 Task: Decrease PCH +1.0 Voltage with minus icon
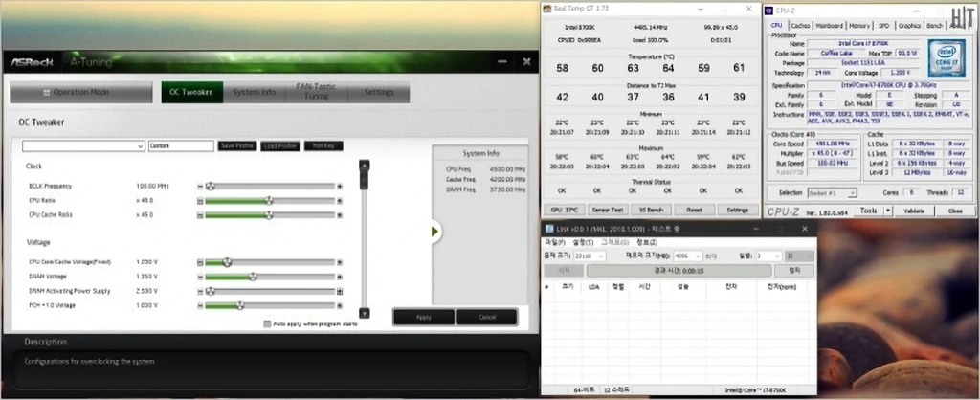click(200, 305)
